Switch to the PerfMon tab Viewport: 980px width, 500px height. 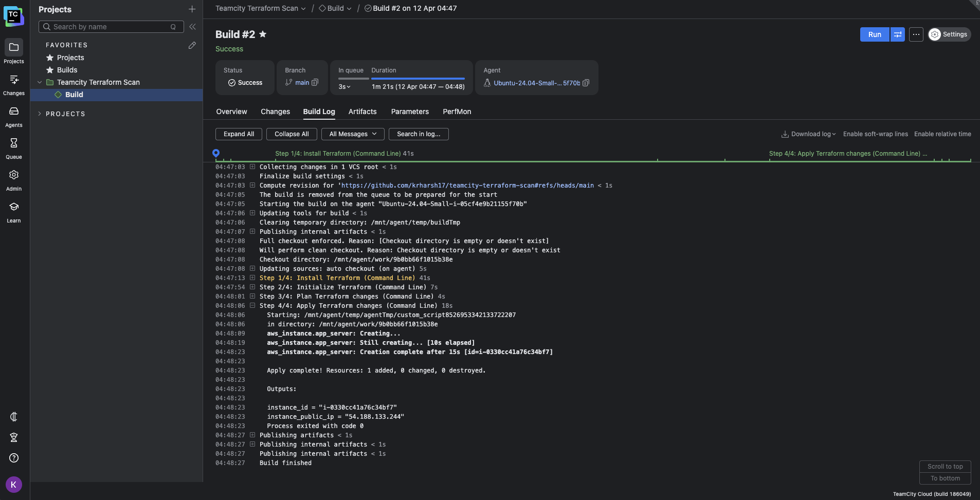pos(457,112)
